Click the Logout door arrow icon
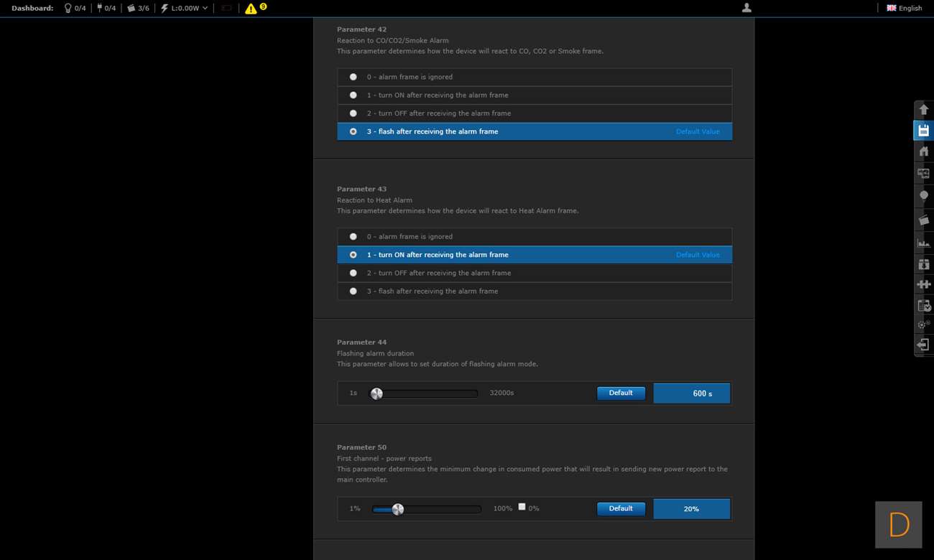The image size is (934, 560). pyautogui.click(x=923, y=345)
